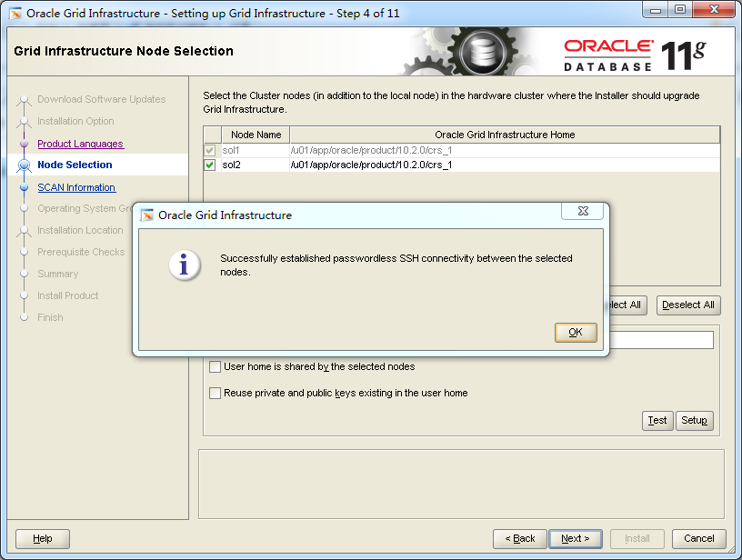Click the Oracle Grid Infrastructure dialog title icon

tap(147, 215)
